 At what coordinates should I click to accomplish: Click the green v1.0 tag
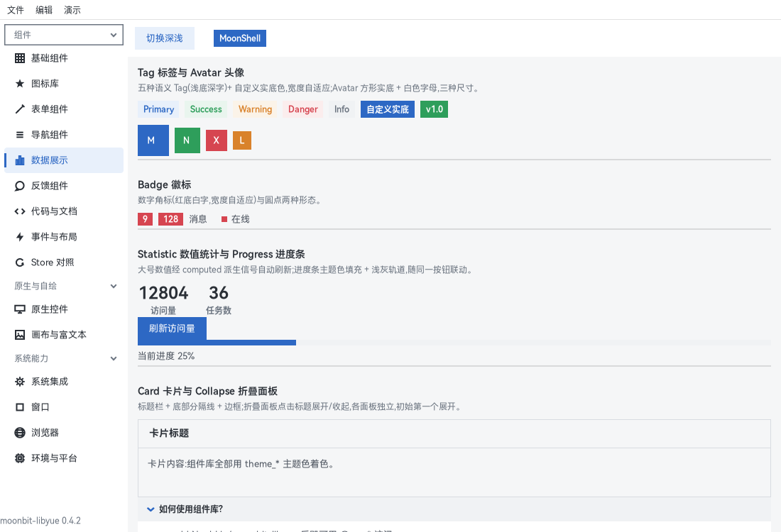click(435, 109)
